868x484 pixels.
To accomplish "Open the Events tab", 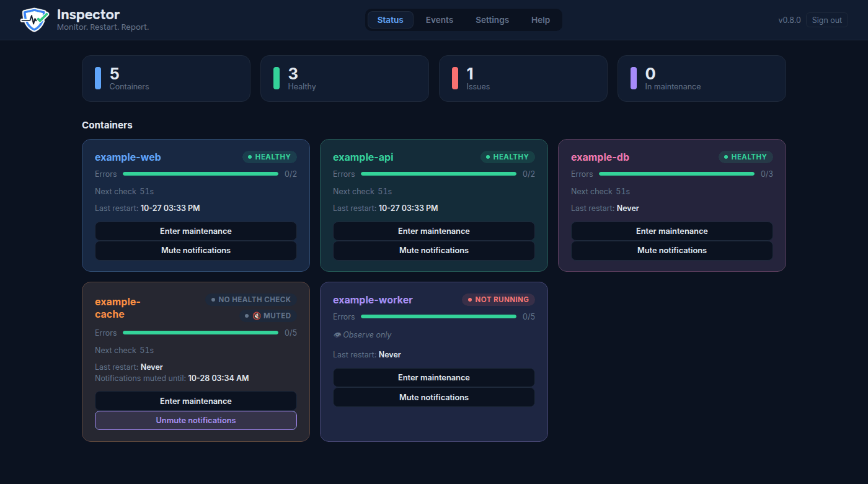I will pyautogui.click(x=440, y=20).
